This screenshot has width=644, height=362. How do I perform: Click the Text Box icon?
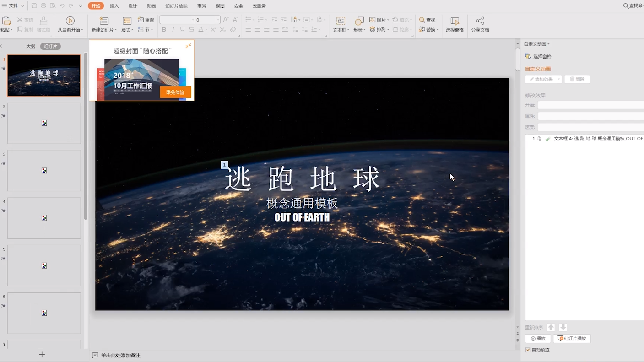point(341,21)
